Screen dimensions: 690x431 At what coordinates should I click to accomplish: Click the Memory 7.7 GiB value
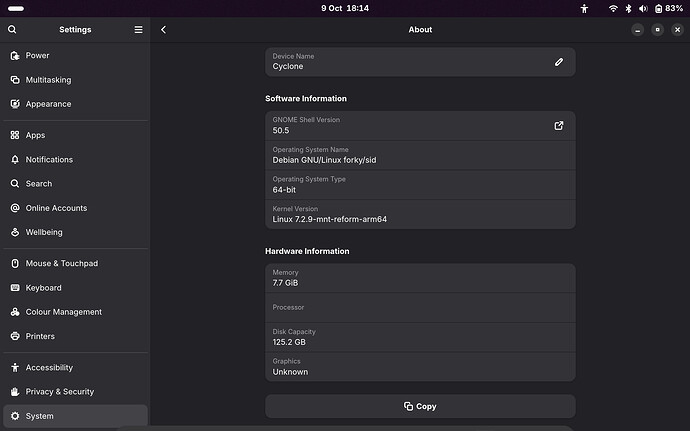285,283
